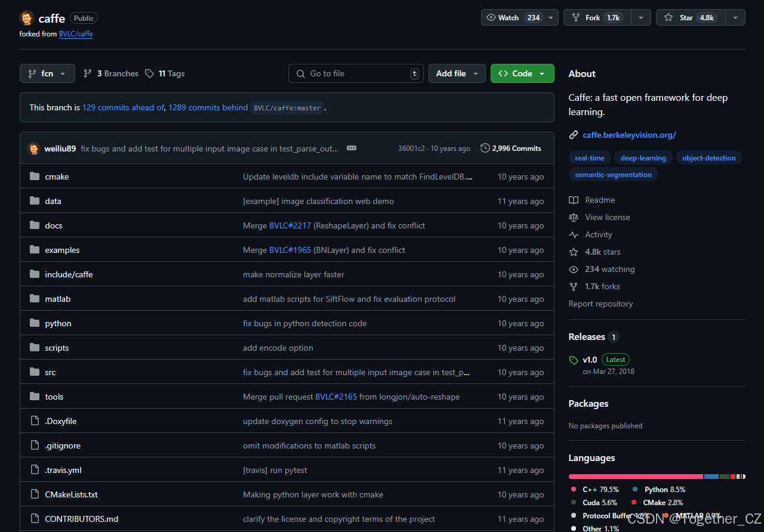Star the caffe repository
The height and width of the screenshot is (532, 764).
tap(690, 17)
